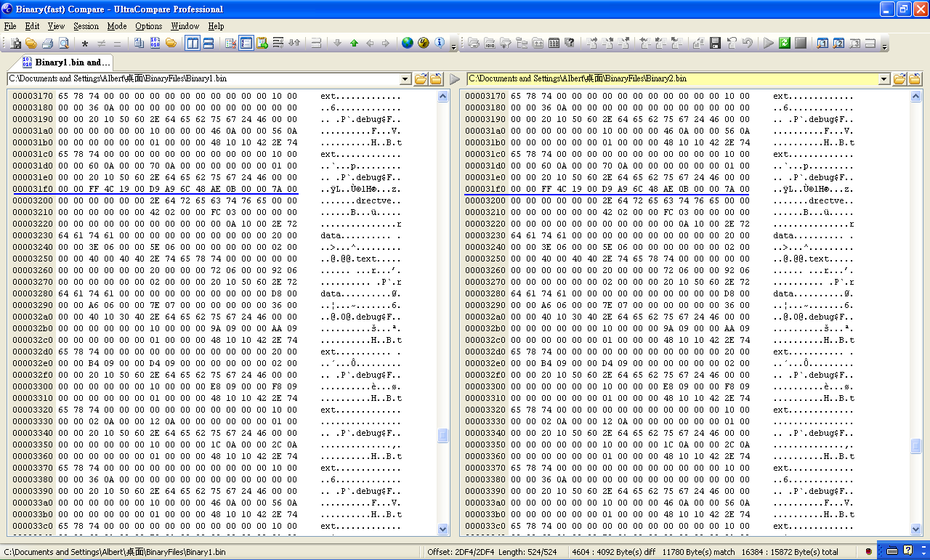Click the stop square icon
Image resolution: width=930 pixels, height=560 pixels.
coord(800,44)
